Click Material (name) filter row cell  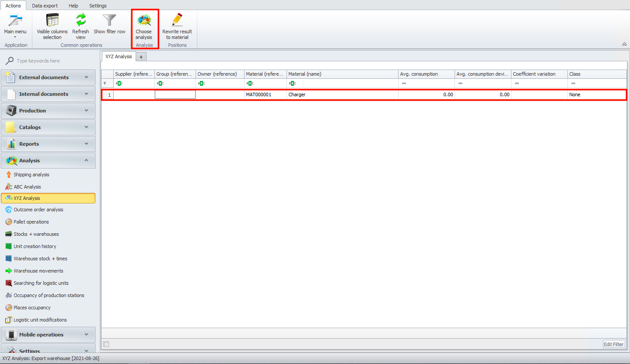point(343,83)
